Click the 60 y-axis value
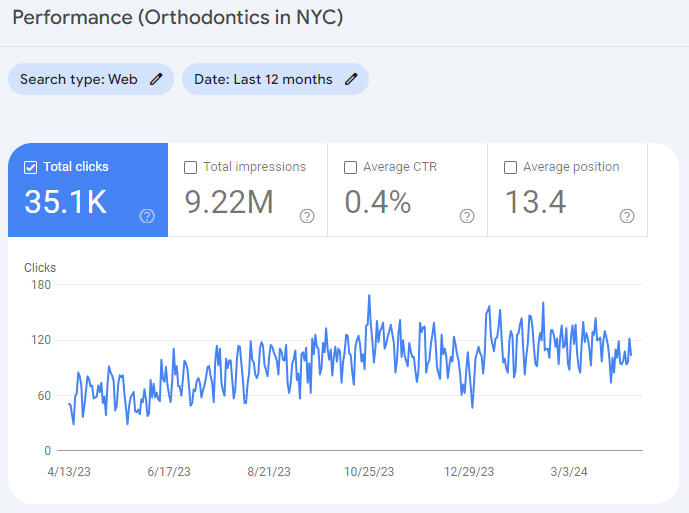This screenshot has width=689, height=513. tap(44, 396)
